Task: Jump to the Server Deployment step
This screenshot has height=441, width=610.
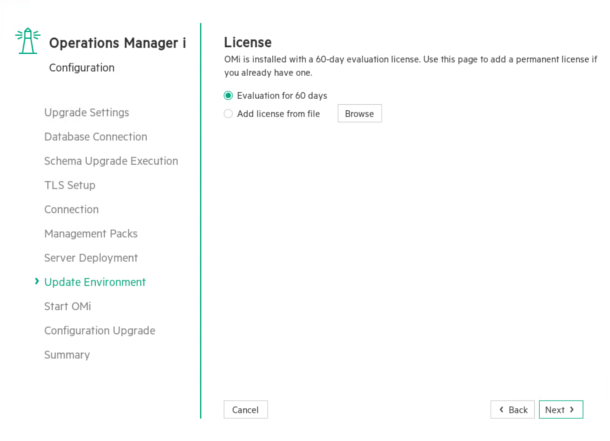Action: (91, 258)
